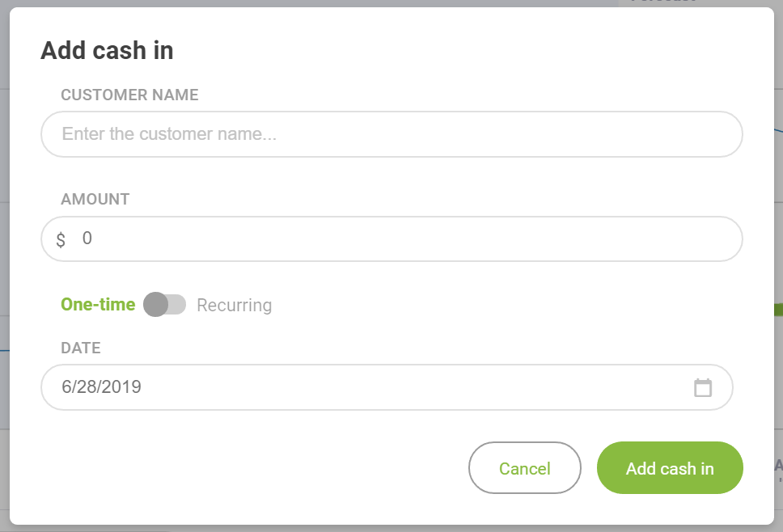783x532 pixels.
Task: Click the green chart bar behind dialog
Action: [778, 310]
